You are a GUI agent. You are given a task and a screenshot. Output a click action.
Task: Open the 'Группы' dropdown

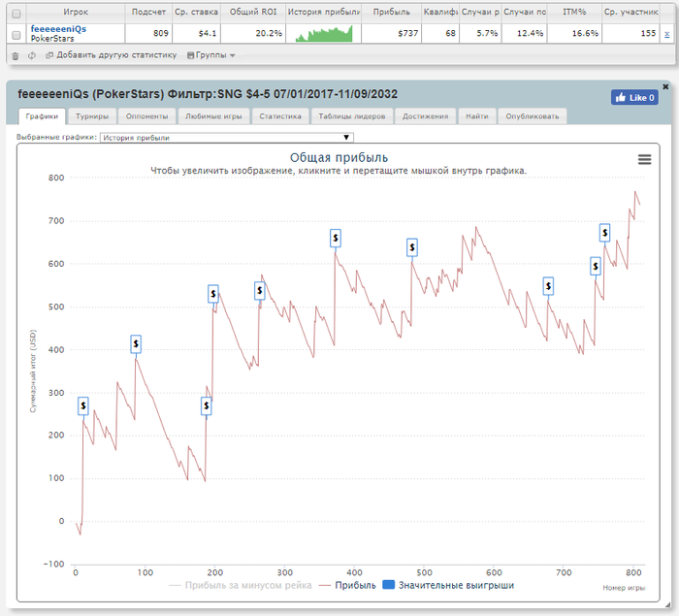pos(210,55)
